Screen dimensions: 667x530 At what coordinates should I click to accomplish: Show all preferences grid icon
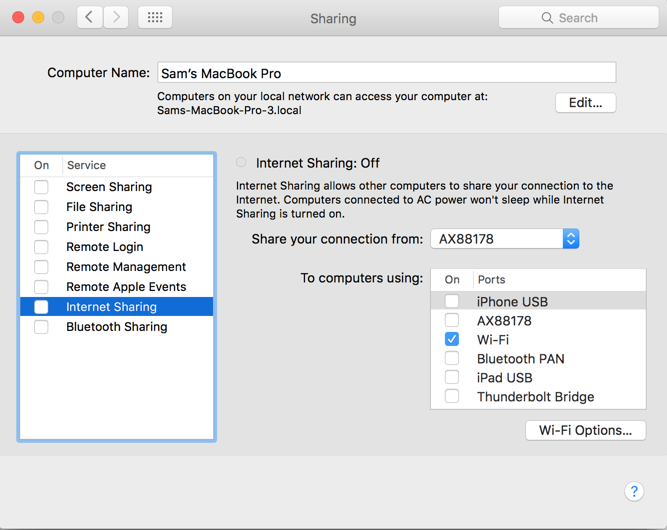coord(155,17)
